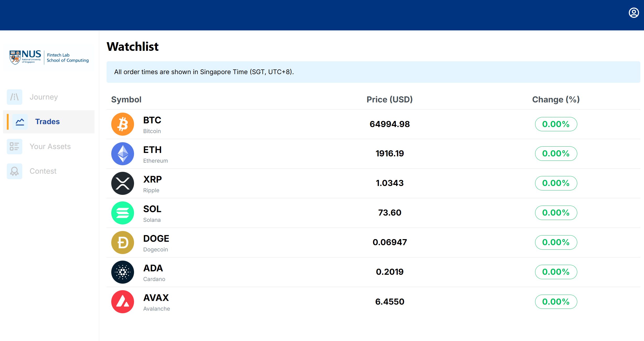Image resolution: width=644 pixels, height=341 pixels.
Task: Click the SOL 0.00% change badge
Action: (x=556, y=213)
